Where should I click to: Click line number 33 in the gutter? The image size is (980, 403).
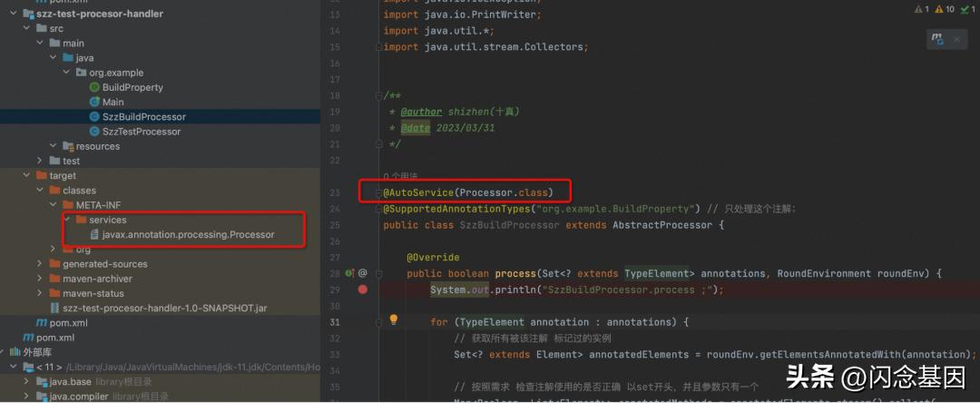click(x=334, y=355)
